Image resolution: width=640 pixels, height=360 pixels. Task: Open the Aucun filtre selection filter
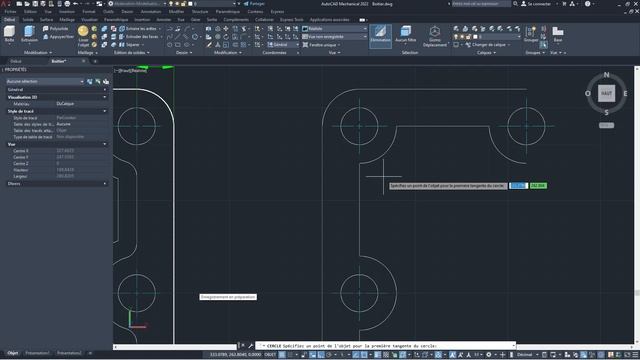coord(406,34)
